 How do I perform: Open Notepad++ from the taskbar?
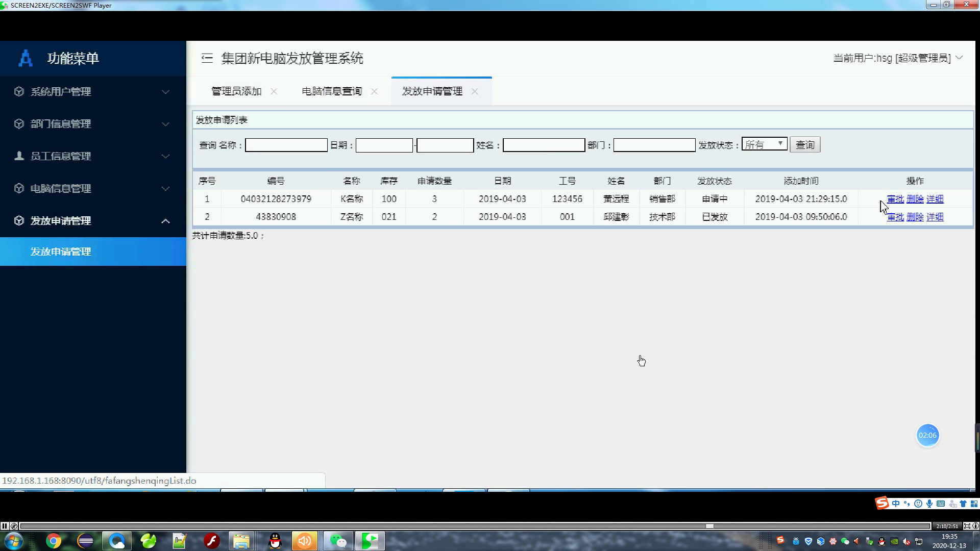[180, 541]
